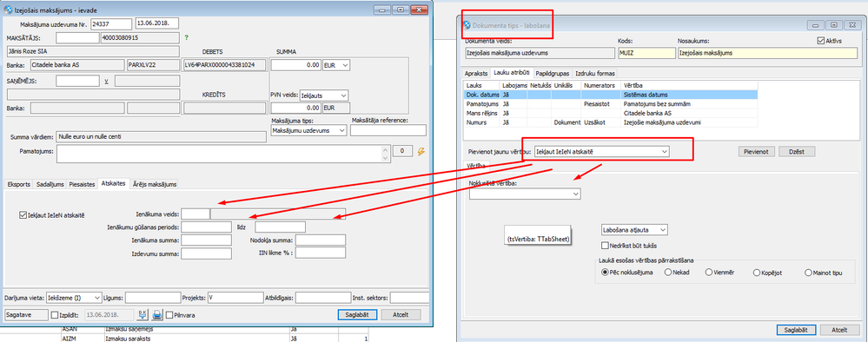Click the green question mark help icon
Image resolution: width=868 pixels, height=342 pixels.
pyautogui.click(x=187, y=37)
